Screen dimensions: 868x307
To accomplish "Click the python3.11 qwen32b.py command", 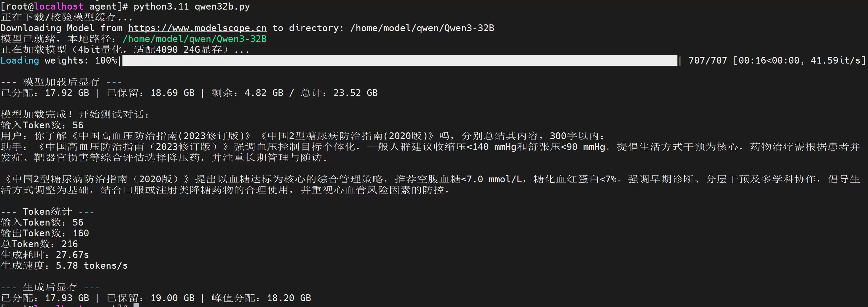I will [192, 6].
